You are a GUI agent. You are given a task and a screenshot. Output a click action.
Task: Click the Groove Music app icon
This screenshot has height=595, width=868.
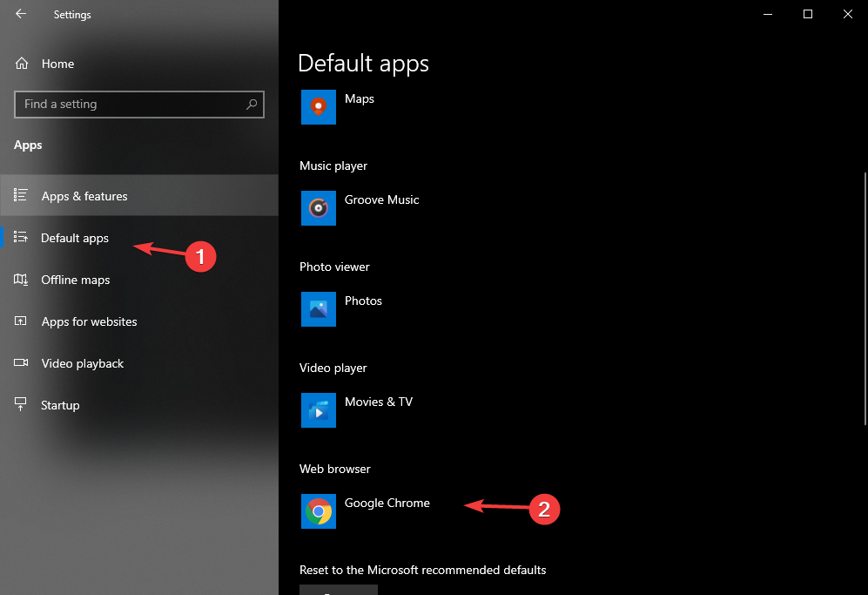(x=318, y=208)
